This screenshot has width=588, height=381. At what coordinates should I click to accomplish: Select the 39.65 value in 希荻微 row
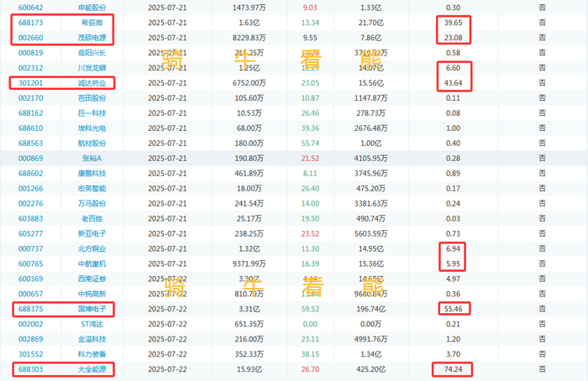coord(453,23)
